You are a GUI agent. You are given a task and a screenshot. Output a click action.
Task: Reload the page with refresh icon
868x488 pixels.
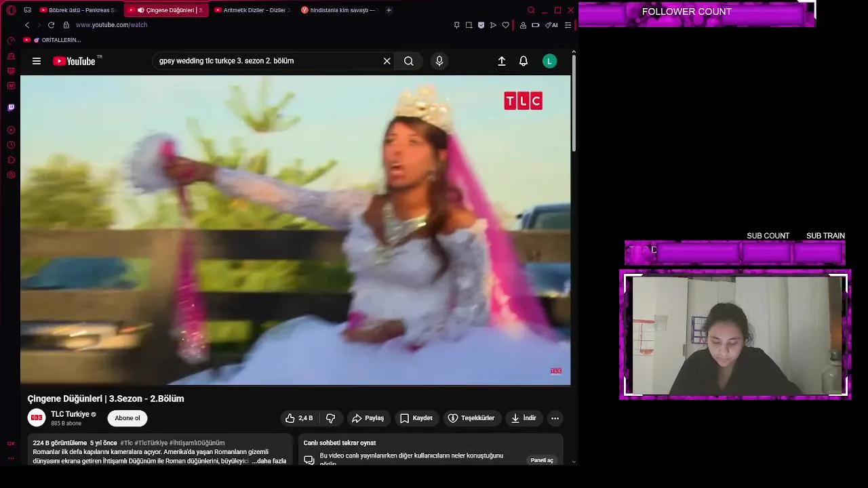(x=51, y=25)
